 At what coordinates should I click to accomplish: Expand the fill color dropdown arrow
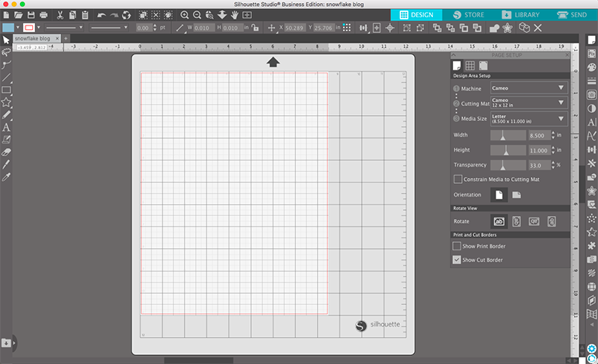pos(17,28)
